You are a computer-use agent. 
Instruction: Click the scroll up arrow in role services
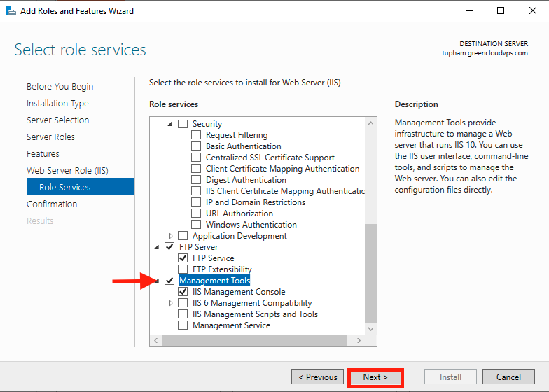(371, 123)
